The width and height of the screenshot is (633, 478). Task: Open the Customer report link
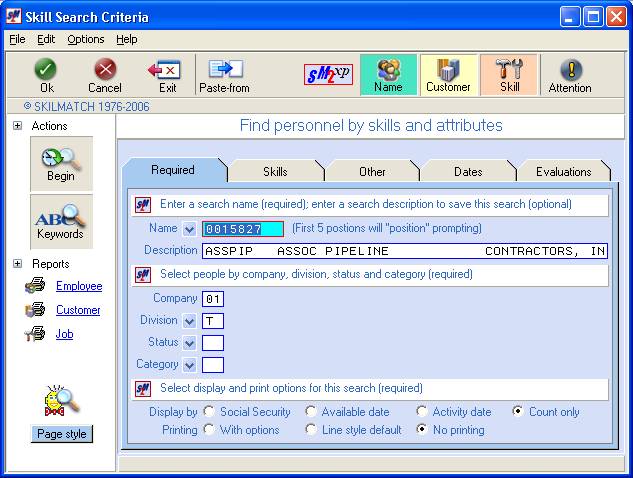(78, 310)
